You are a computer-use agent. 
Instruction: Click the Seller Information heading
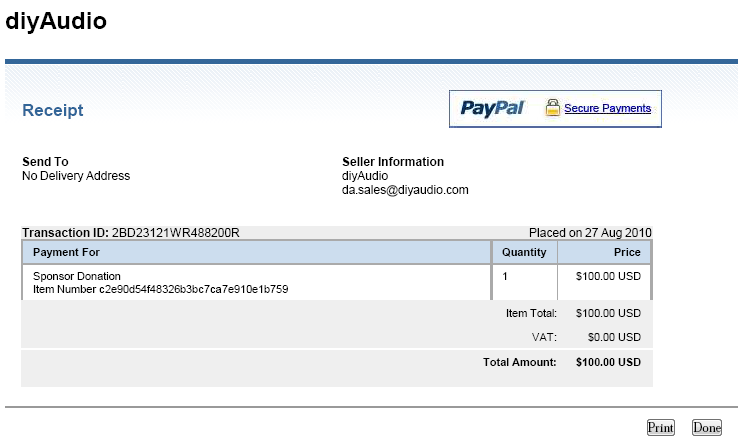pyautogui.click(x=393, y=161)
